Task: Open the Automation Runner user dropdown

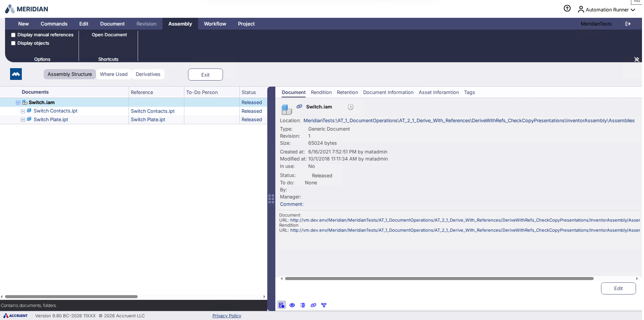Action: tap(606, 10)
